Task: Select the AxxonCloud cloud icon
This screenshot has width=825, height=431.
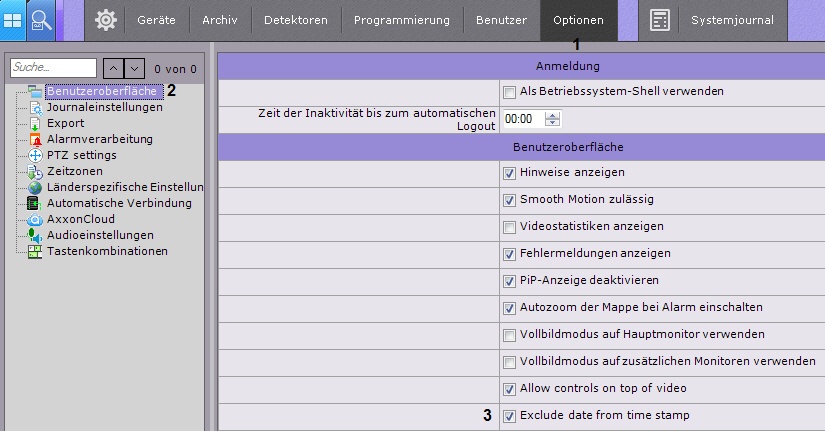Action: tap(36, 219)
